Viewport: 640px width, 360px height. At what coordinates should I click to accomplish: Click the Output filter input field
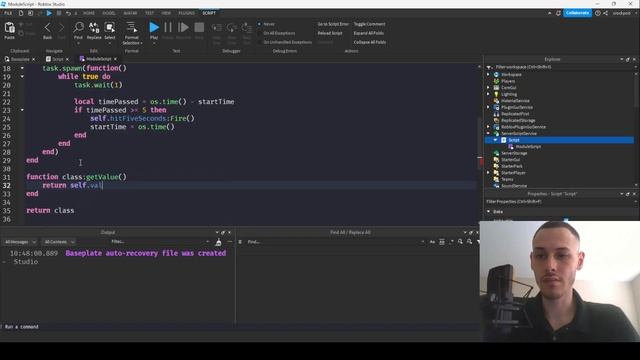[x=159, y=242]
